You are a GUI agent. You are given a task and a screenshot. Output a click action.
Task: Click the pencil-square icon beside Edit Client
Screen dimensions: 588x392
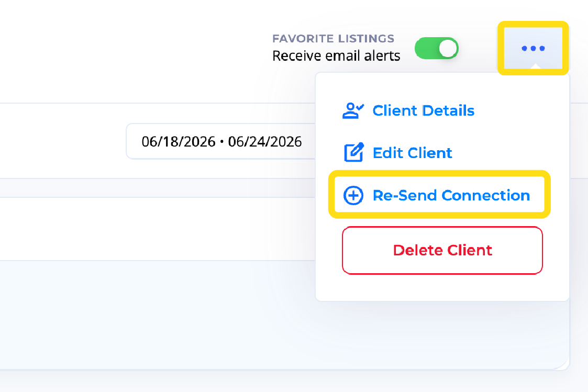353,152
